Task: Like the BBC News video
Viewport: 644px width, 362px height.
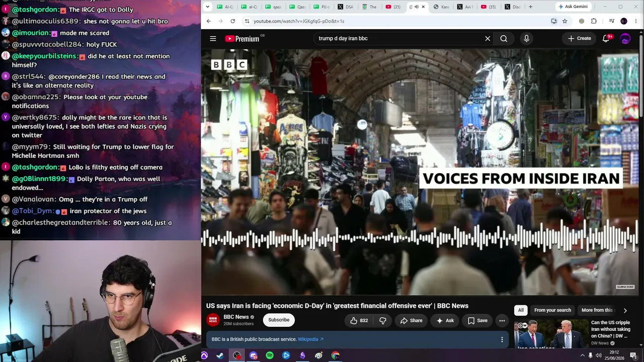Action: coord(359,321)
